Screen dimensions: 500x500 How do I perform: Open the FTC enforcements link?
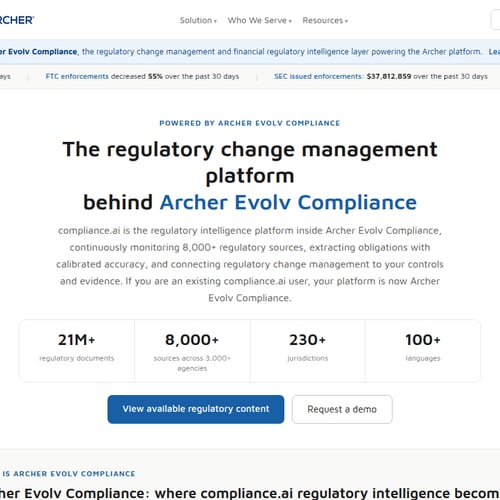coord(77,76)
